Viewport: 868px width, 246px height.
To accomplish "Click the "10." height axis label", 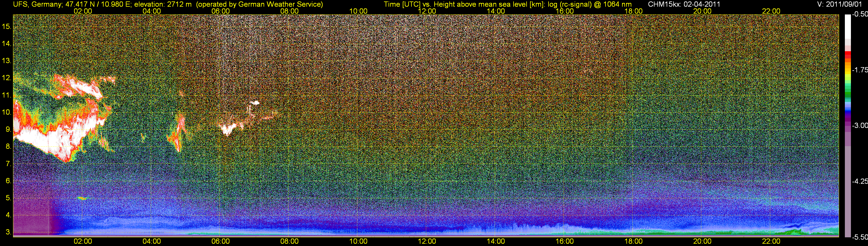I will point(7,112).
